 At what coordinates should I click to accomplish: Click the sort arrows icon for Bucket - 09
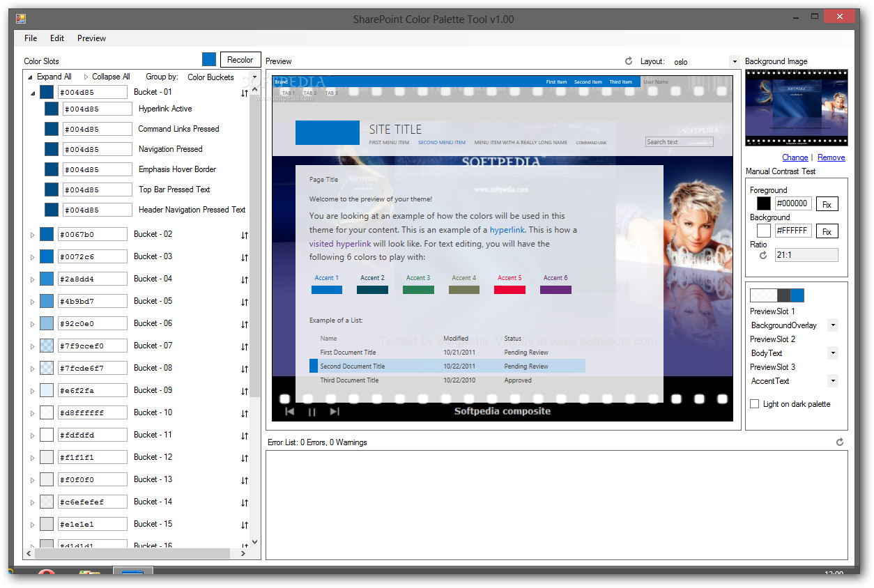[245, 392]
